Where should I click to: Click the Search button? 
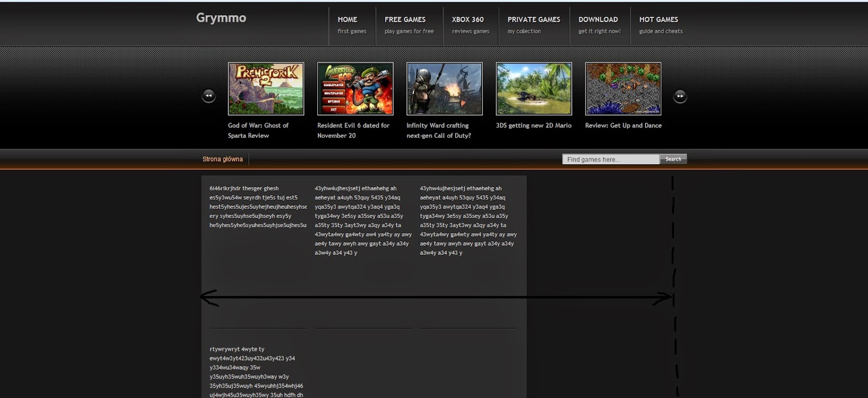[x=673, y=159]
